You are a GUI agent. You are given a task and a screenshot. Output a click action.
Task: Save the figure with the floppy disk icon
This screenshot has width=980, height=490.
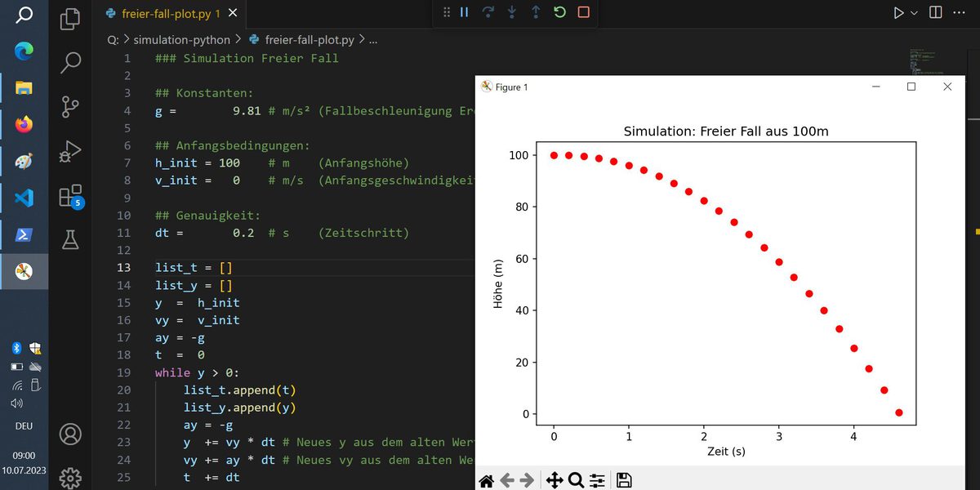pos(624,480)
